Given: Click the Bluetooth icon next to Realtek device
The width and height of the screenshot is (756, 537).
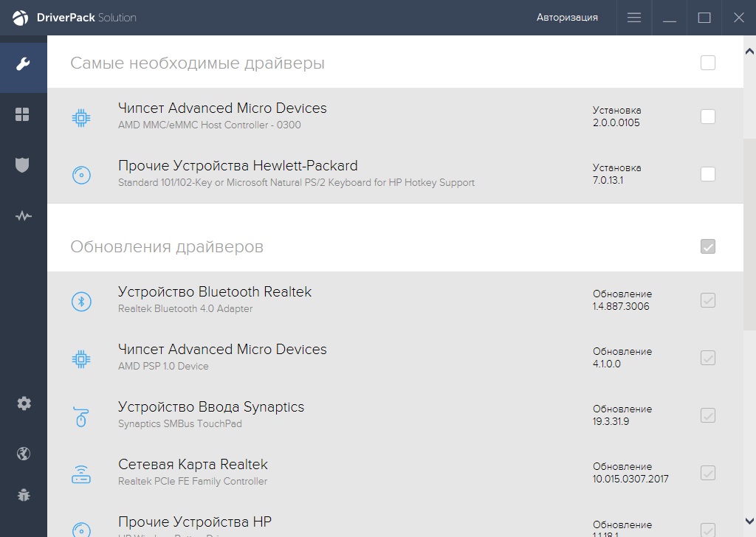Looking at the screenshot, I should click(x=82, y=301).
